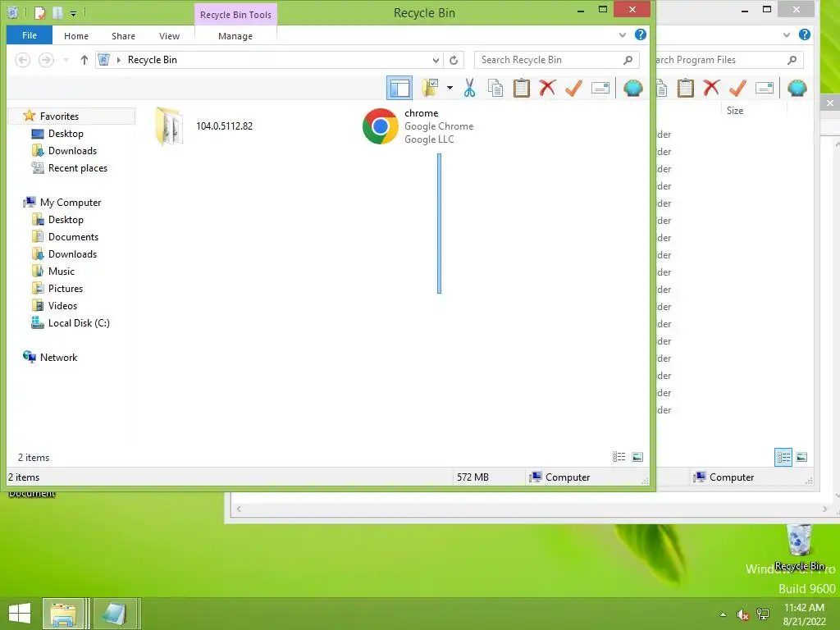Open the address bar history dropdown

coord(436,60)
